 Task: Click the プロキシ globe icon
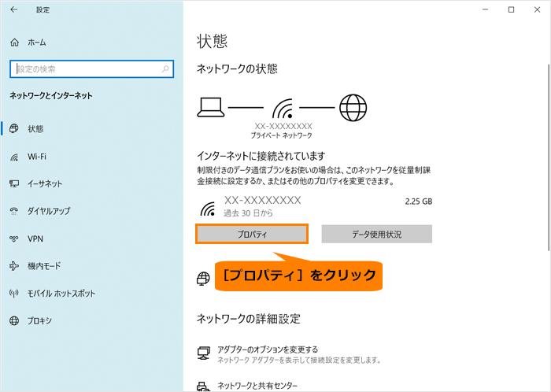[14, 320]
